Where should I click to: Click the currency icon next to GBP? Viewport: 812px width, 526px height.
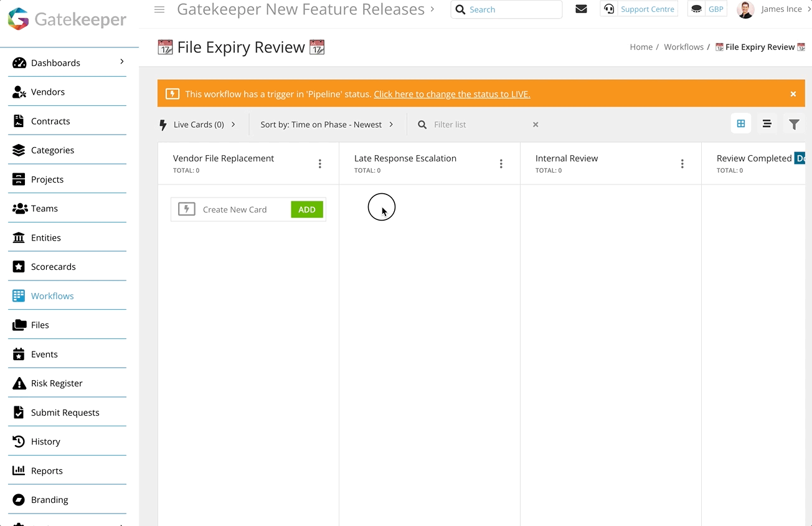point(696,9)
